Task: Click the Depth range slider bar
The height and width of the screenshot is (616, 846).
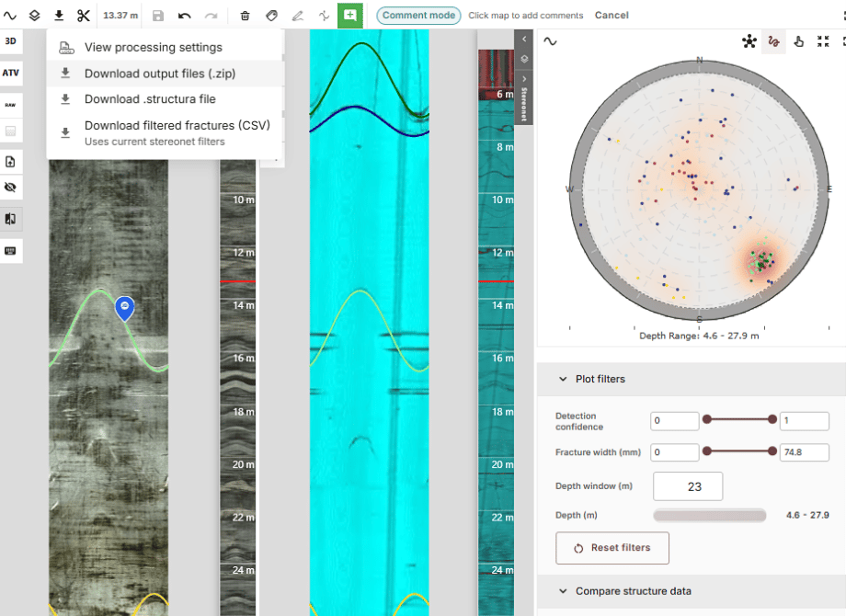Action: pos(710,516)
